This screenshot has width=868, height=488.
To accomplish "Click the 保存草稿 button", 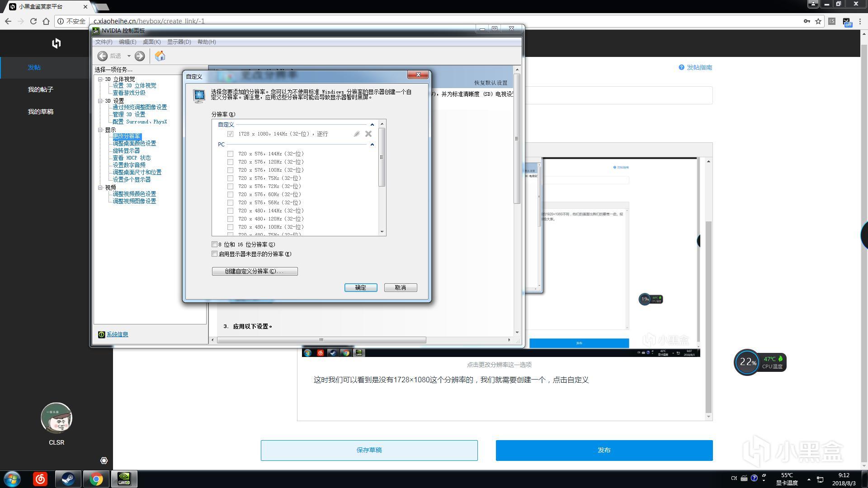I will pyautogui.click(x=369, y=450).
